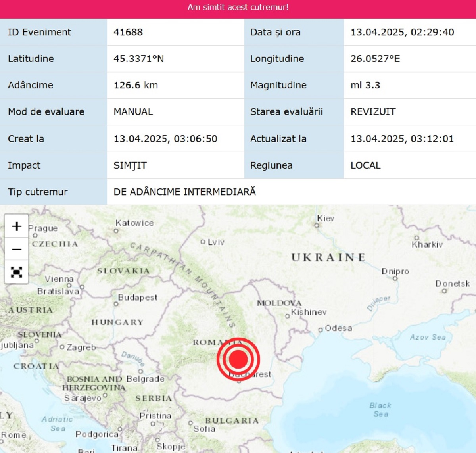This screenshot has width=476, height=453.
Task: Click the REVIZUIT evaluation status value
Action: (x=373, y=112)
